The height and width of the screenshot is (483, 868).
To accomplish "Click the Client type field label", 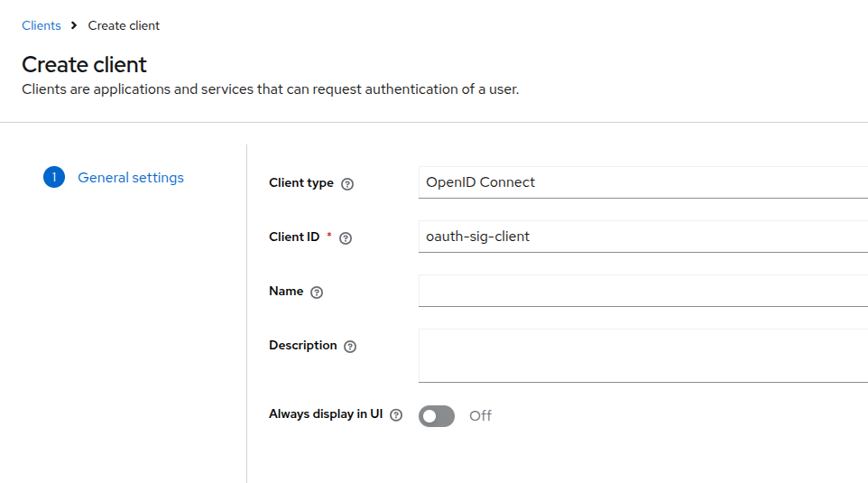I will tap(301, 182).
